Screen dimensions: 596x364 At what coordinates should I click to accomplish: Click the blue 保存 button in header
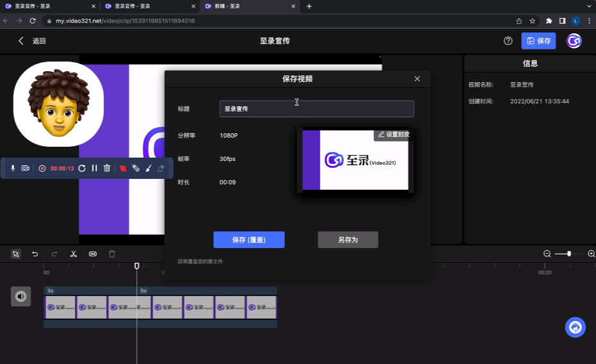click(539, 41)
